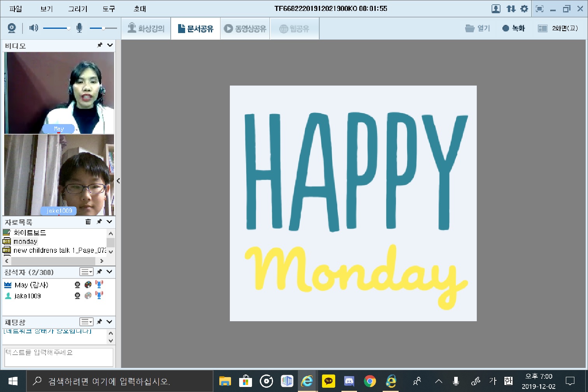
Task: Click the chat text input field
Action: (x=58, y=357)
